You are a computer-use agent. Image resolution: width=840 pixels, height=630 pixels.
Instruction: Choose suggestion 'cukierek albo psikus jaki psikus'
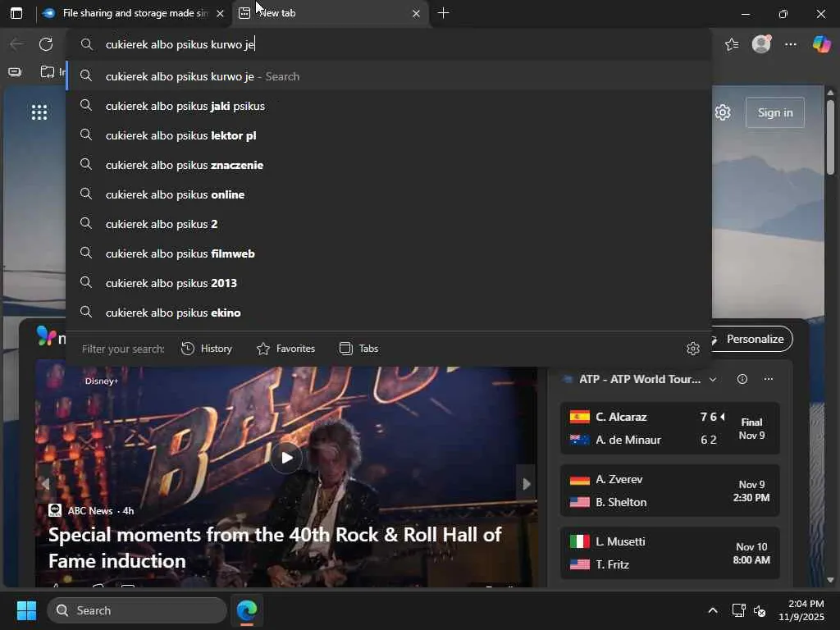point(389,106)
